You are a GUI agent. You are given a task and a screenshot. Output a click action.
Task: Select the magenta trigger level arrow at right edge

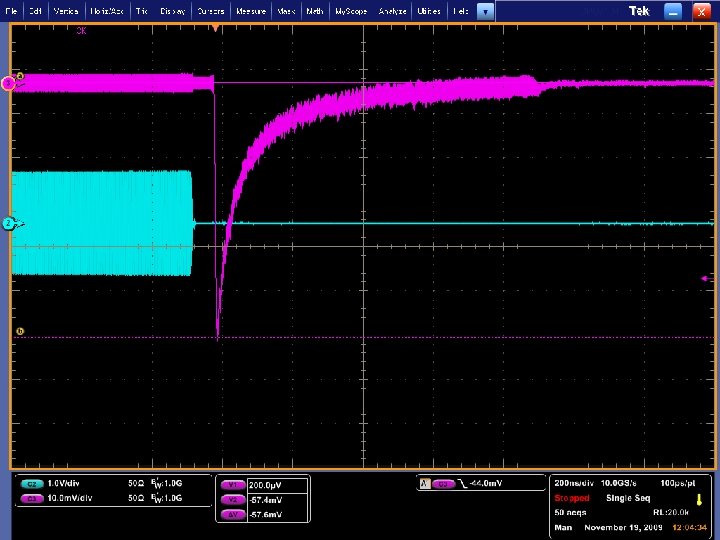click(x=705, y=278)
